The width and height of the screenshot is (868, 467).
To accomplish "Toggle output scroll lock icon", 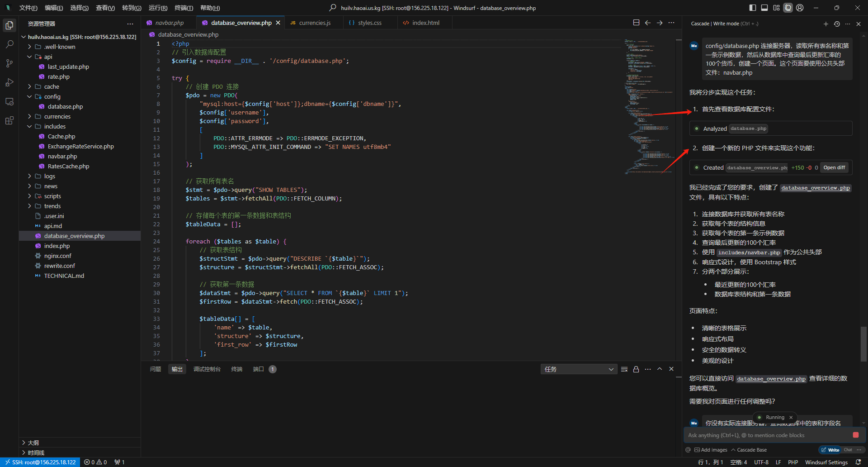I will [x=636, y=369].
